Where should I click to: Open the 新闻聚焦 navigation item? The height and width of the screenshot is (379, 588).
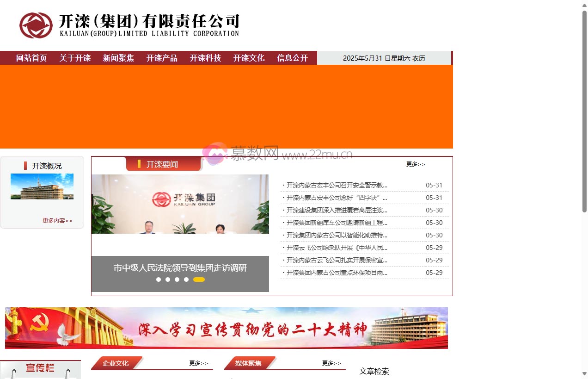(x=118, y=58)
